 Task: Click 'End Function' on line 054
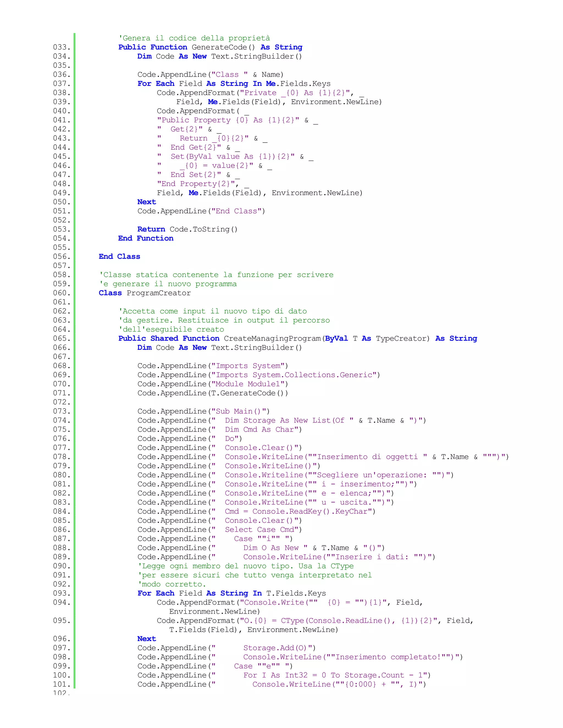146,238
